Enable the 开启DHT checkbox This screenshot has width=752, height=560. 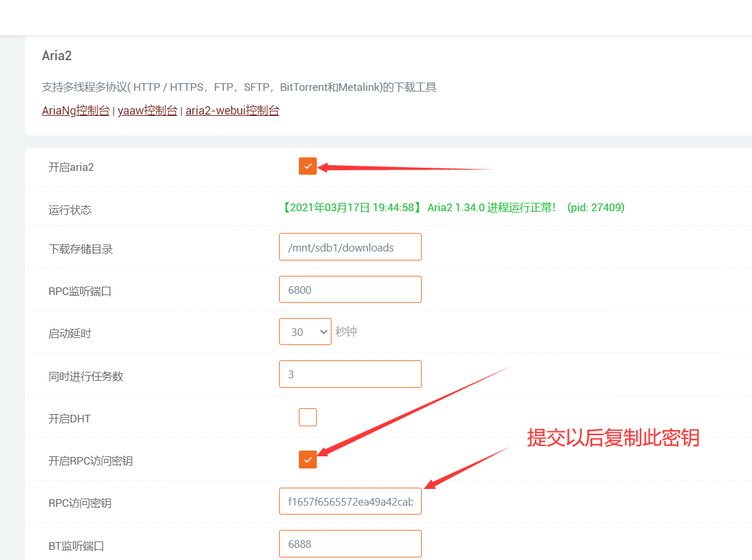tap(307, 417)
